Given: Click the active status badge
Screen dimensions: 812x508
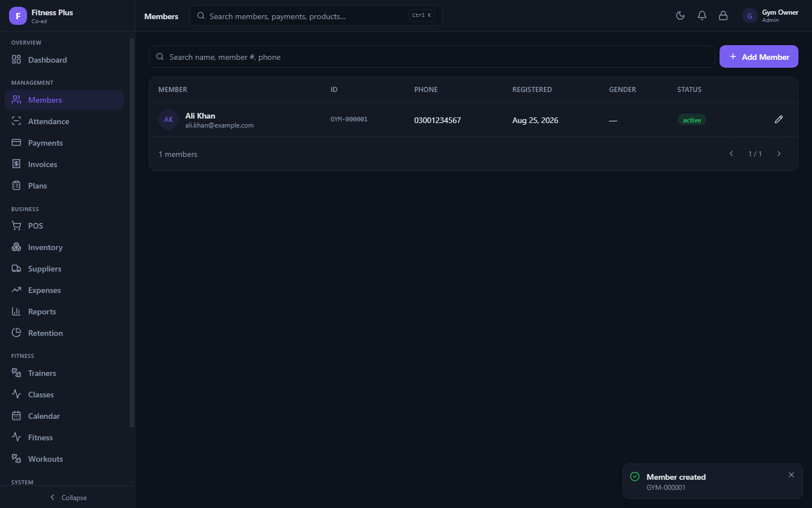Looking at the screenshot, I should (x=692, y=120).
